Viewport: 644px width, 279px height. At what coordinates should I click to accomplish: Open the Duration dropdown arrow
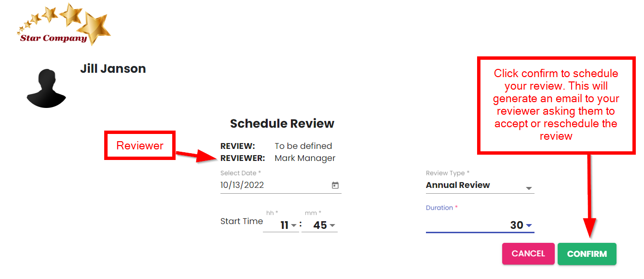[x=529, y=226]
